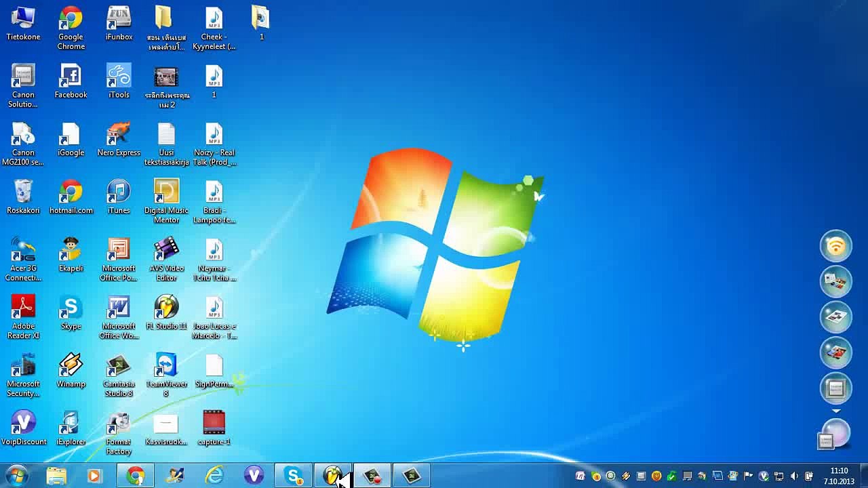Select the VoipDiscount desktop shortcut

pos(23,428)
